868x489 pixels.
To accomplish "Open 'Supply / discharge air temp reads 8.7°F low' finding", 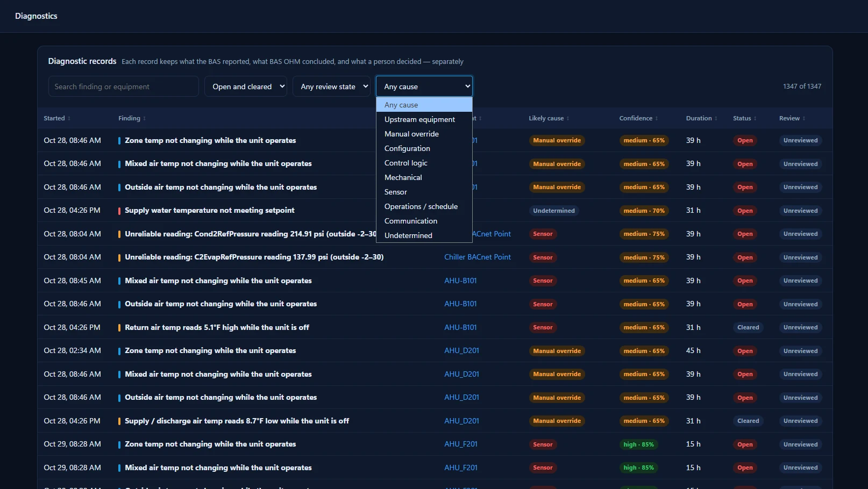I will [237, 421].
